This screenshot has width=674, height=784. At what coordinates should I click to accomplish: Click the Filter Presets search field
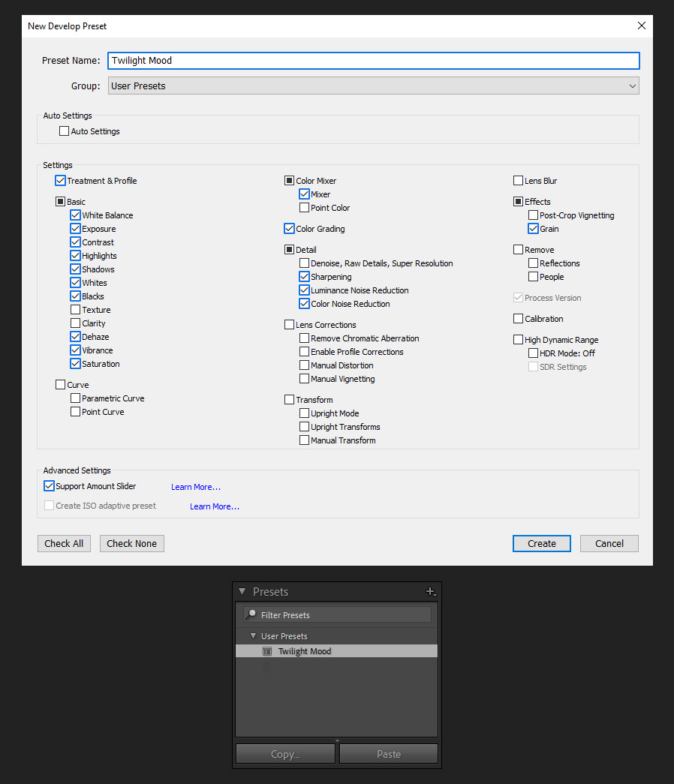click(x=337, y=614)
